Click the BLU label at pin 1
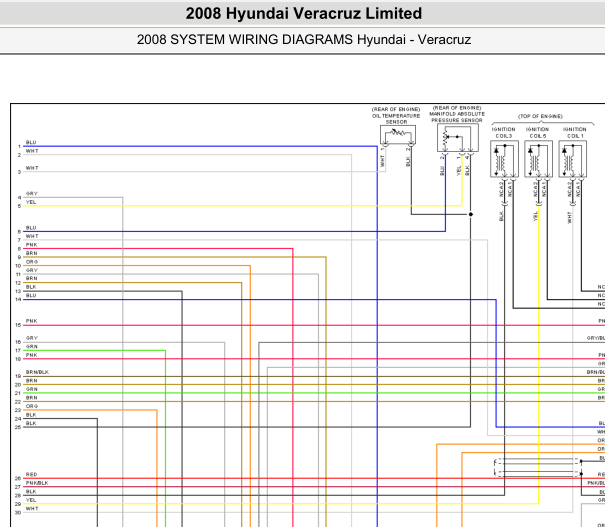The width and height of the screenshot is (605, 527). 31,142
